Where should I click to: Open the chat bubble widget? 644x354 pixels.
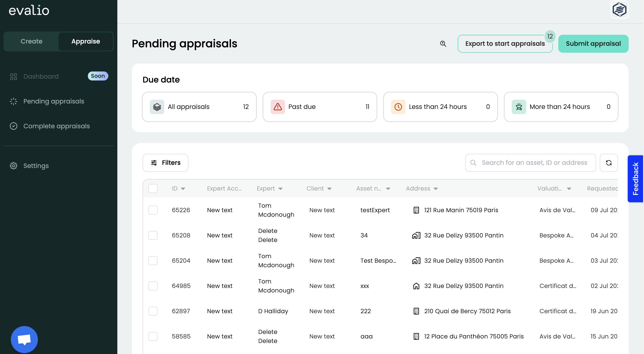coord(24,339)
